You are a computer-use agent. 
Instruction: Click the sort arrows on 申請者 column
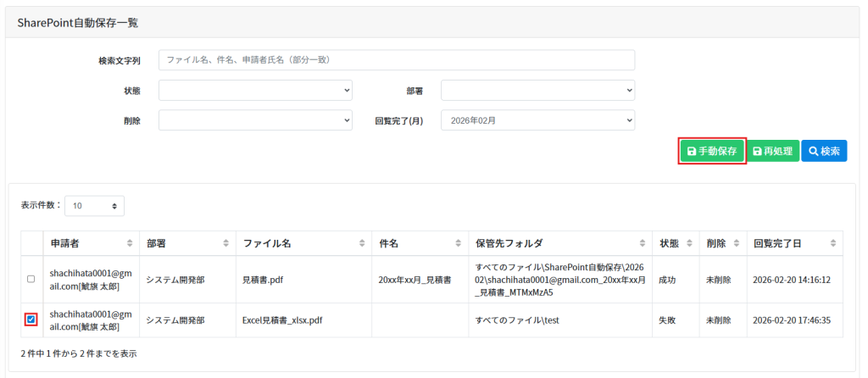[130, 243]
